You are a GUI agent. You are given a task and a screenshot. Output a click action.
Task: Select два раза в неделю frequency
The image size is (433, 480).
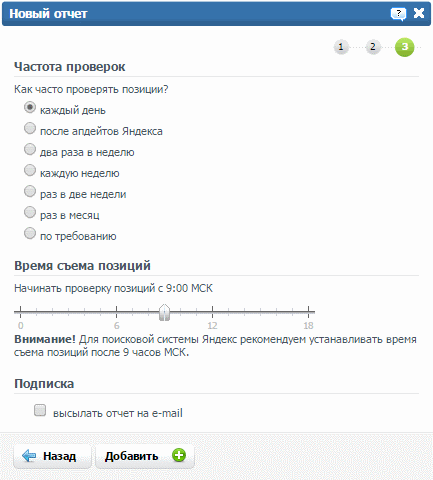(x=30, y=149)
